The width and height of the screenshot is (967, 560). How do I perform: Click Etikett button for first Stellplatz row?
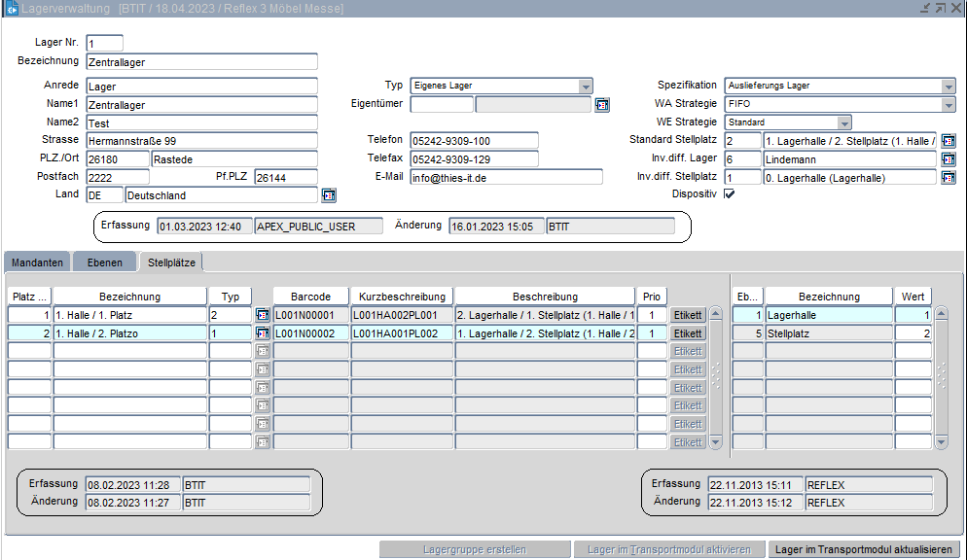point(688,315)
